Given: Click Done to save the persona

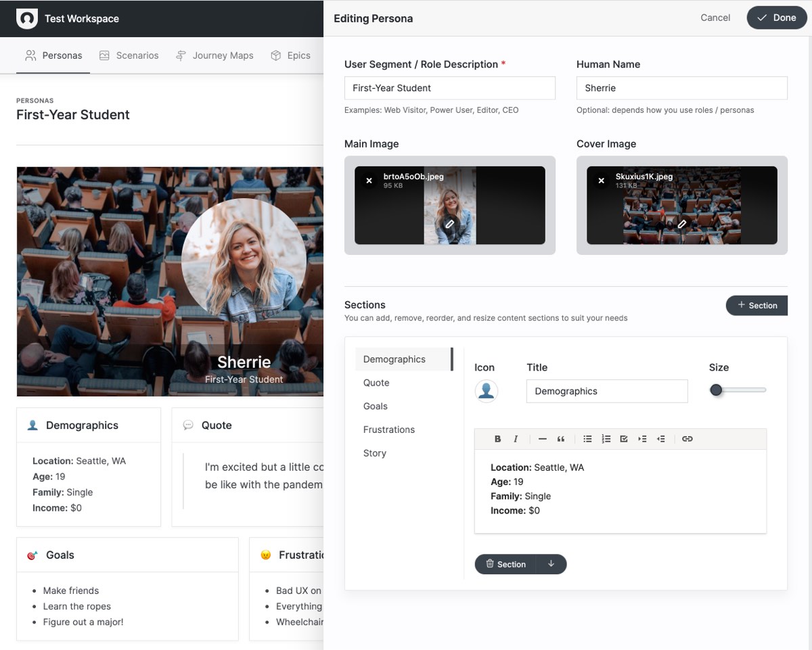Looking at the screenshot, I should point(776,18).
